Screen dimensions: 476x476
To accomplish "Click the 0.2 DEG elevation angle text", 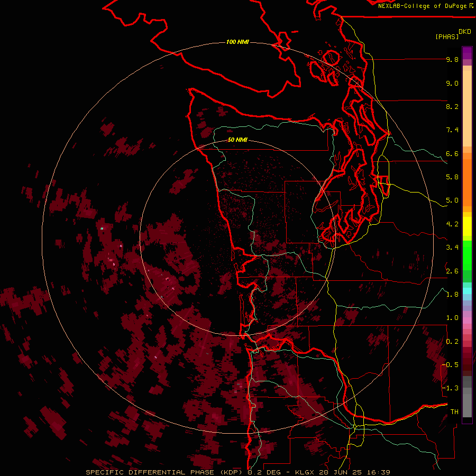I will (x=264, y=472).
